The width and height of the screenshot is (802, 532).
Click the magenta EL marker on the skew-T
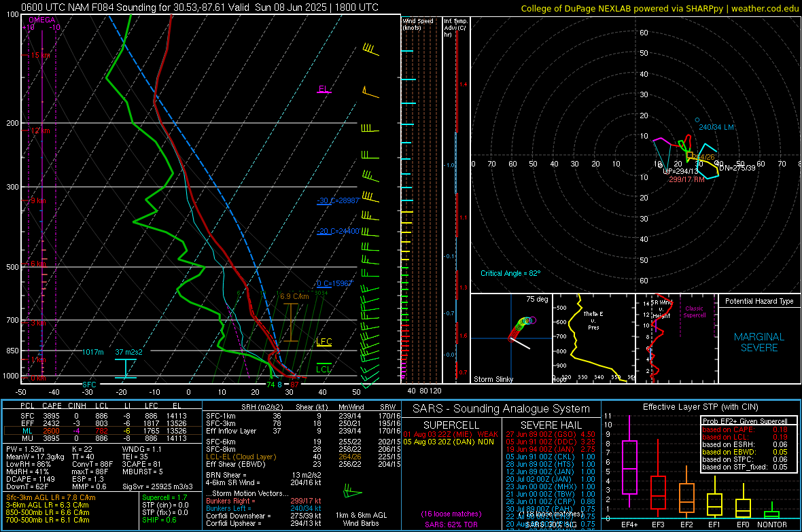324,89
